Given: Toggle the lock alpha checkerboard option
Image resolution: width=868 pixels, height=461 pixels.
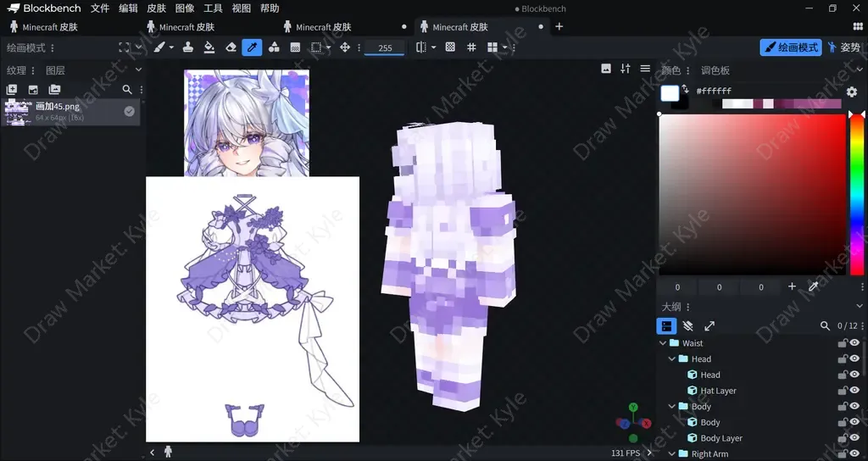Looking at the screenshot, I should click(450, 47).
